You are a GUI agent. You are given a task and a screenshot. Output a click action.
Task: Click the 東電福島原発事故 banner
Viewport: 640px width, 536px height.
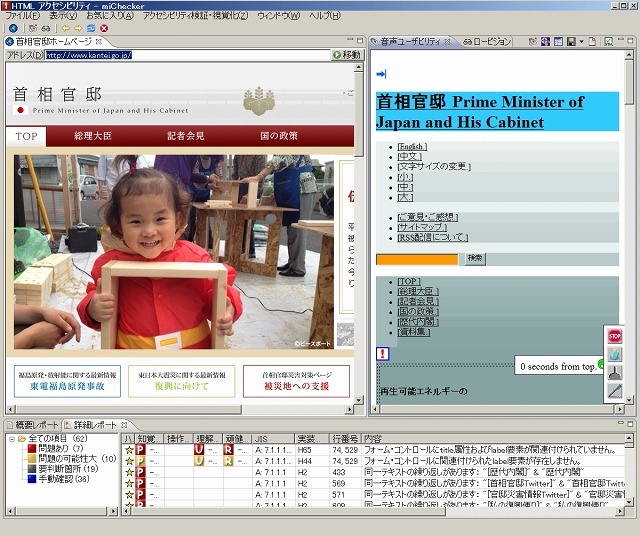tap(67, 381)
